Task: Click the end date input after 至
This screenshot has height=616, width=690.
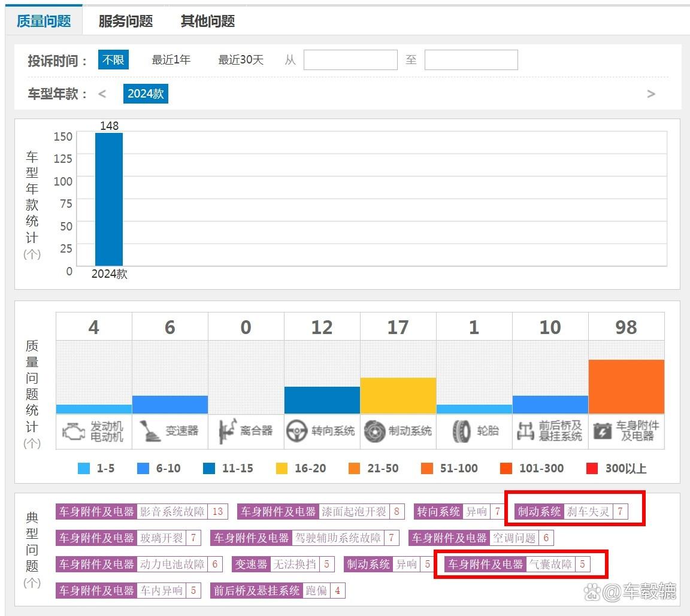Action: [471, 60]
